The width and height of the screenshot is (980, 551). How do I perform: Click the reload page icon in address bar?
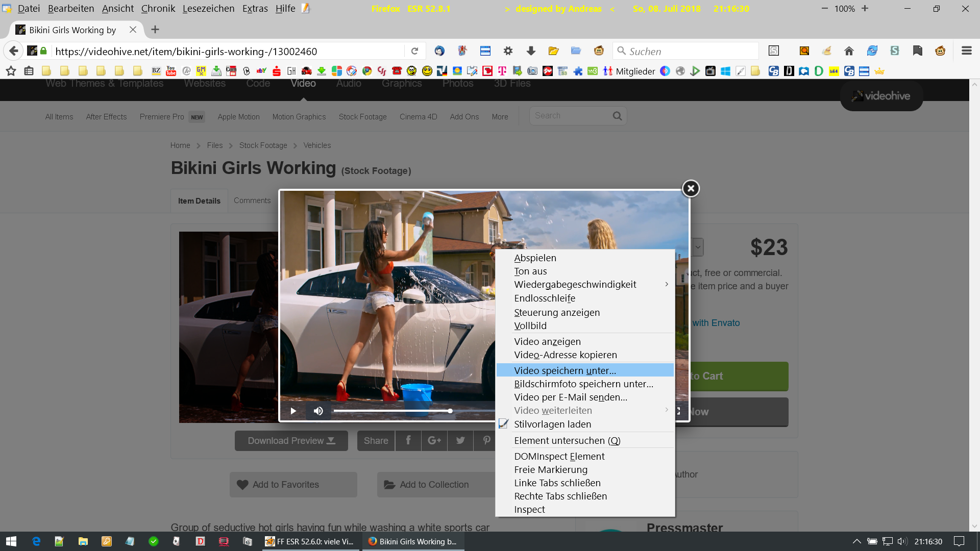coord(414,51)
